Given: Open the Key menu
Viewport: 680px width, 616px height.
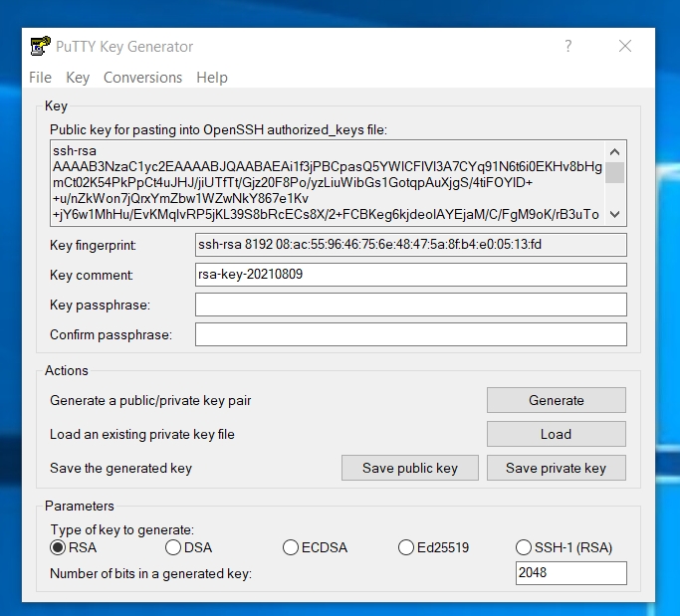Looking at the screenshot, I should [78, 78].
